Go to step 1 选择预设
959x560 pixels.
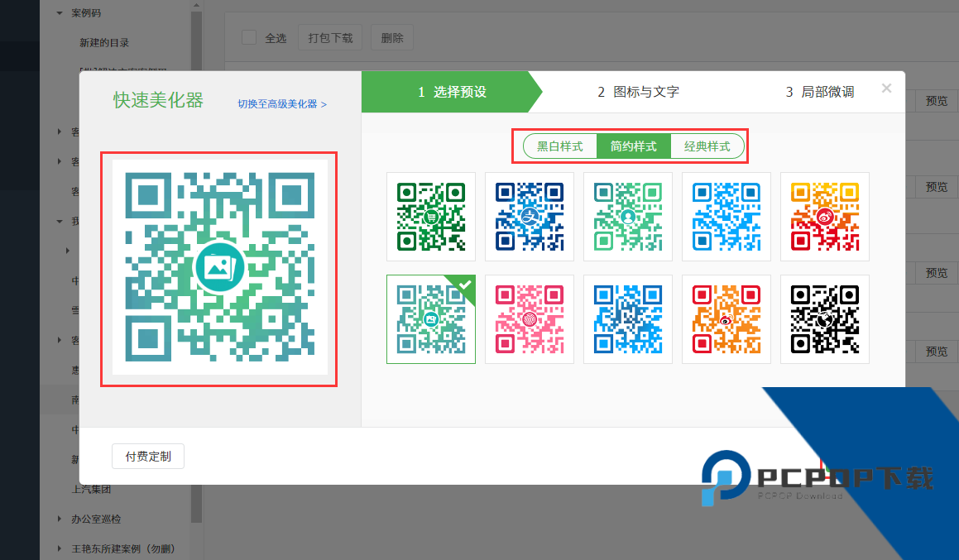[452, 92]
